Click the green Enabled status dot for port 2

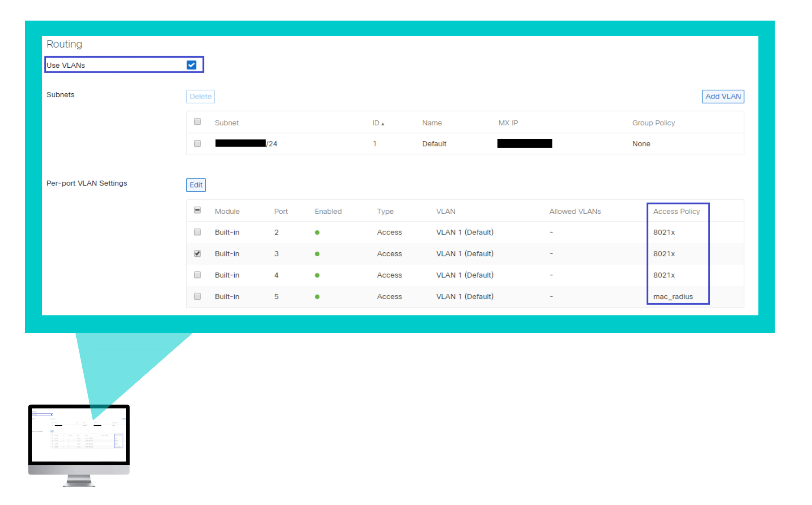pos(317,232)
